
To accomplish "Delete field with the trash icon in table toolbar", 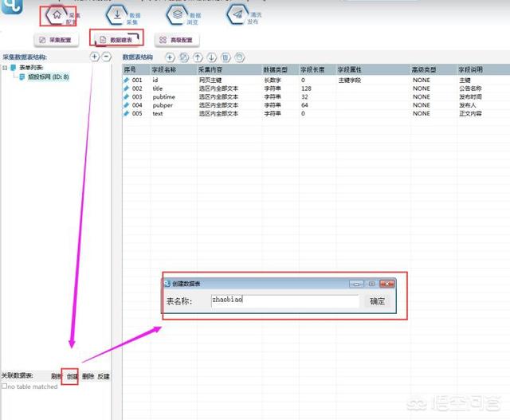I will 226,57.
